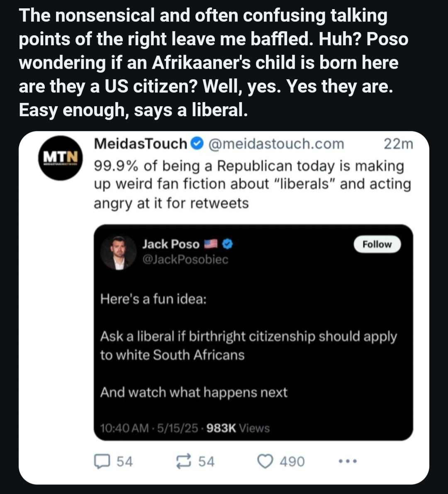Click the American flag emoji

(211, 243)
